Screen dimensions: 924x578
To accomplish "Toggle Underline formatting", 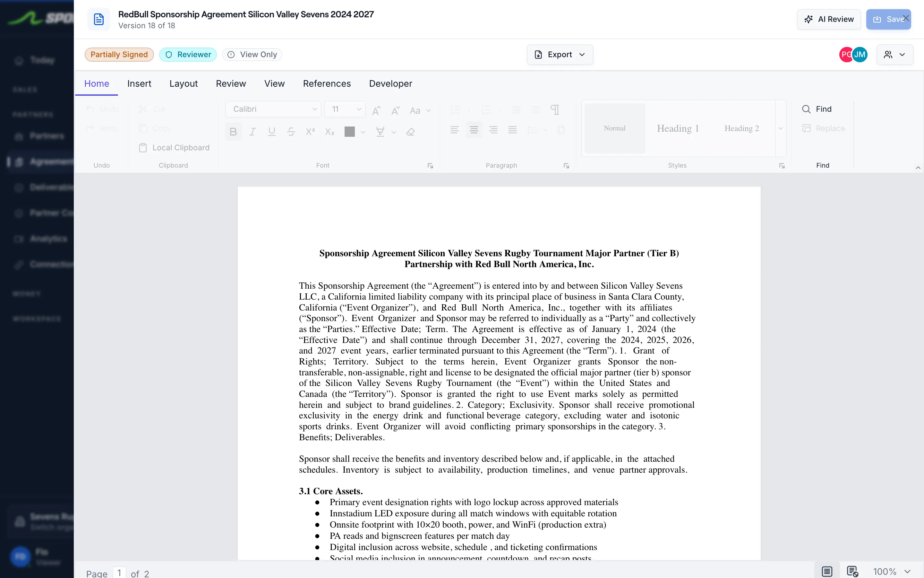I will 272,132.
